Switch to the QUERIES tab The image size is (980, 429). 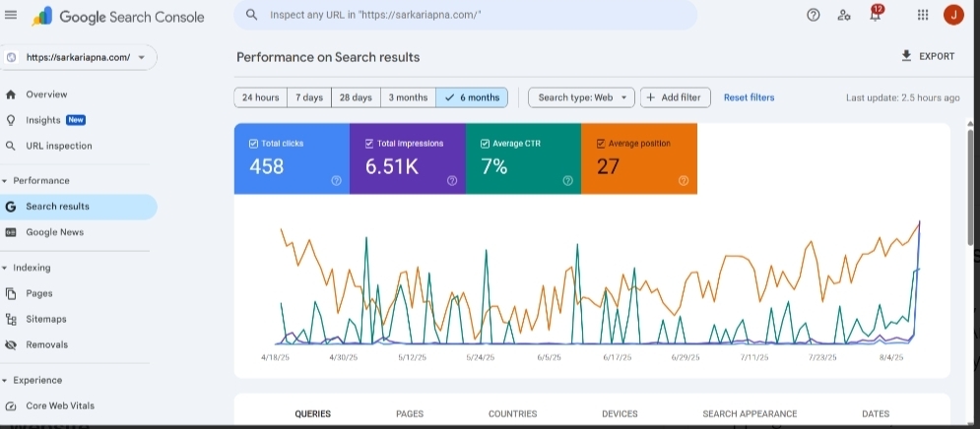[312, 413]
